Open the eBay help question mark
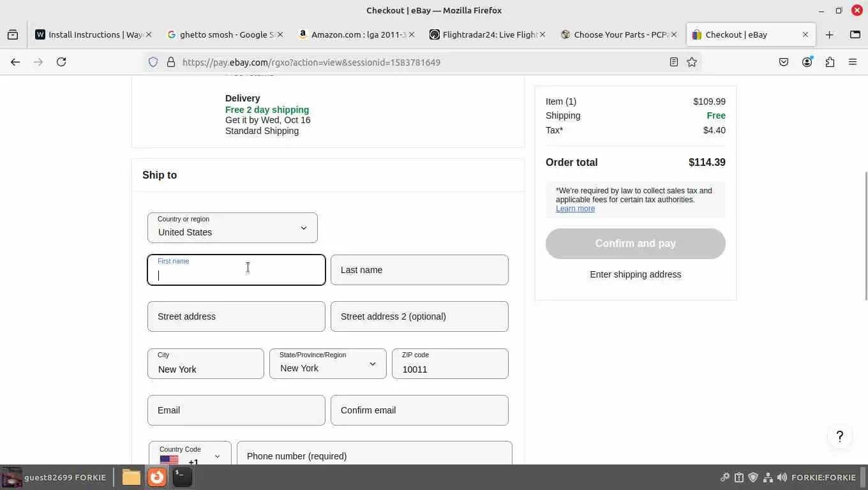The image size is (868, 490). [840, 437]
